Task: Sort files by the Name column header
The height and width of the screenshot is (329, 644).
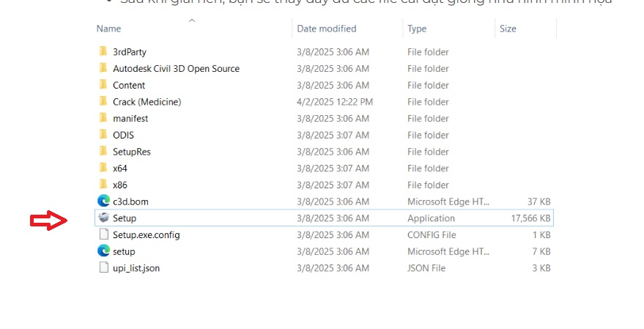Action: [109, 29]
